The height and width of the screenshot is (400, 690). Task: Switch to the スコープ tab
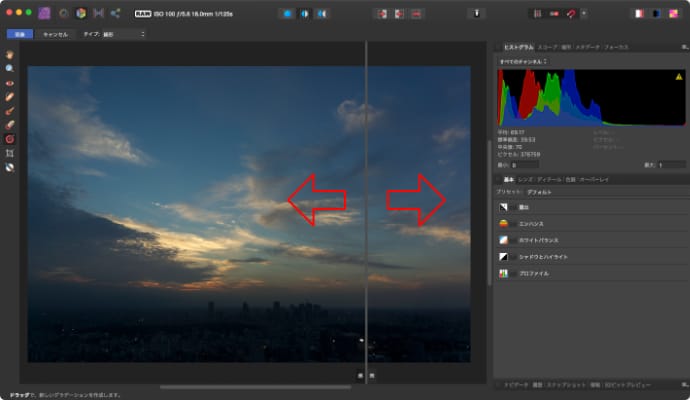click(547, 47)
